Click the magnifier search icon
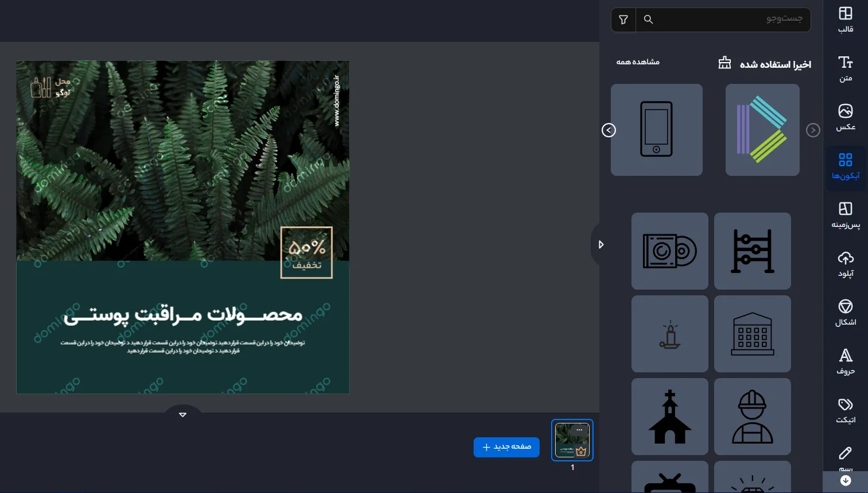The width and height of the screenshot is (868, 493). click(648, 20)
